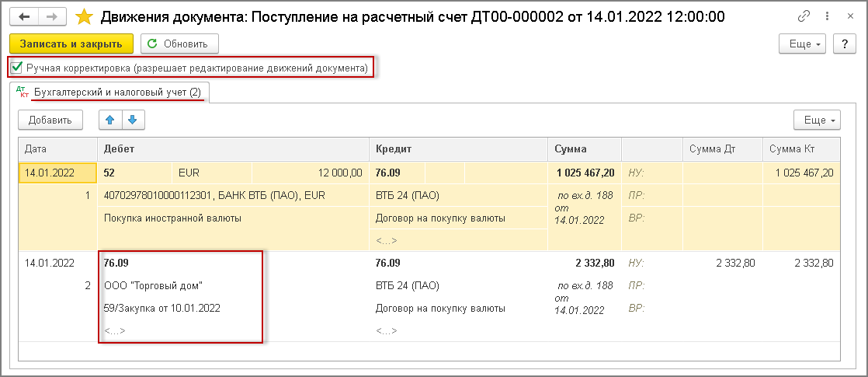Select Бухгалтерский и налоговый учет tab
The height and width of the screenshot is (377, 868).
(116, 93)
